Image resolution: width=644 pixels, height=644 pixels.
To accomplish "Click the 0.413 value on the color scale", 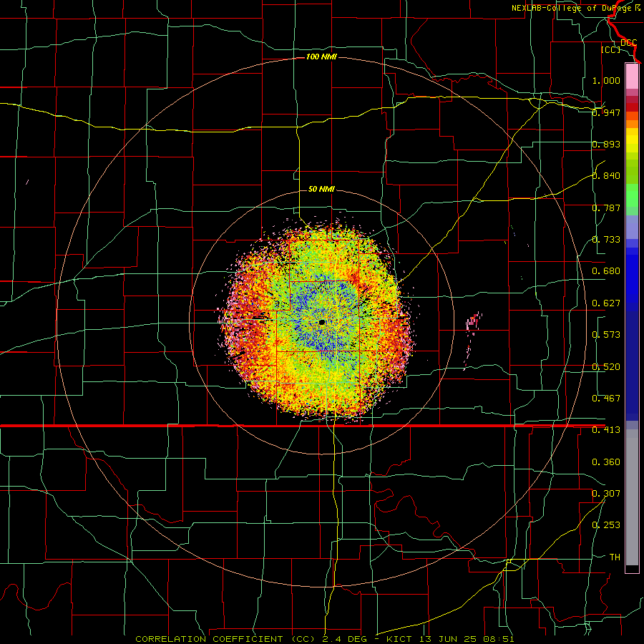I will pos(606,430).
